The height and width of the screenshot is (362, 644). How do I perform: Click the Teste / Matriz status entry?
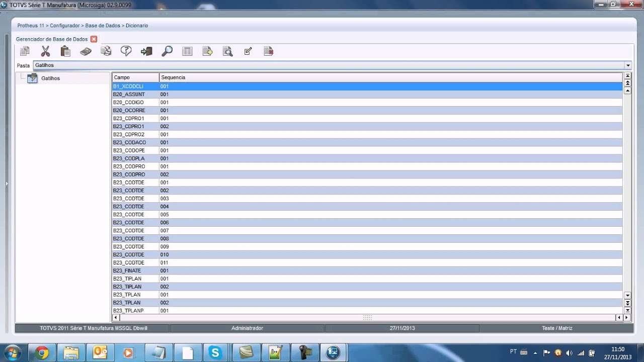coord(556,328)
